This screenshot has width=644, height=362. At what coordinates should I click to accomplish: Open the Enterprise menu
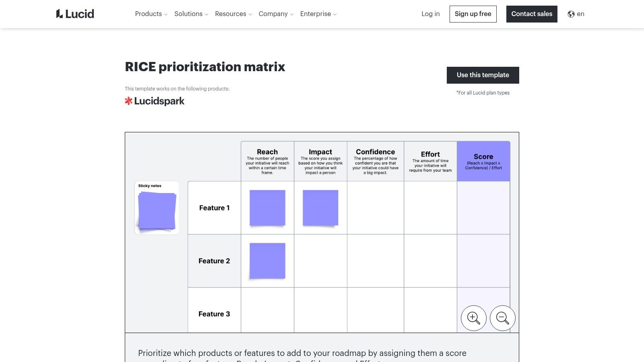(318, 14)
